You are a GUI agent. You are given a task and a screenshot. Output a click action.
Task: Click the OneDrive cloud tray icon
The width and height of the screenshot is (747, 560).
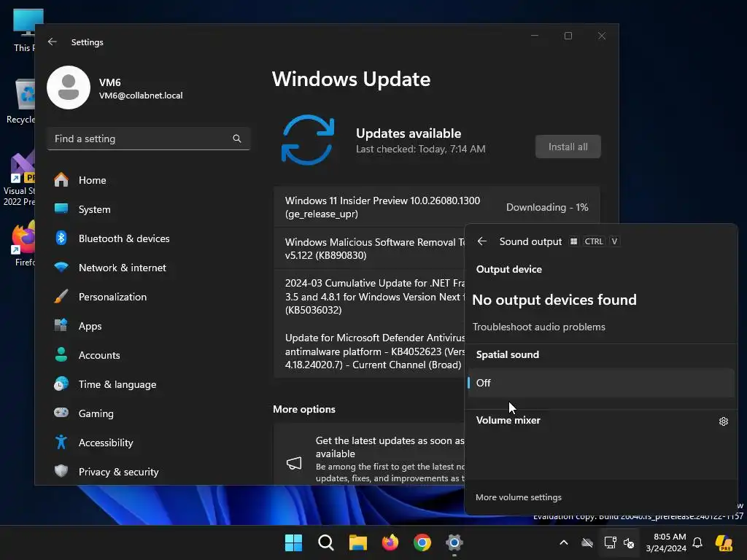pos(587,542)
